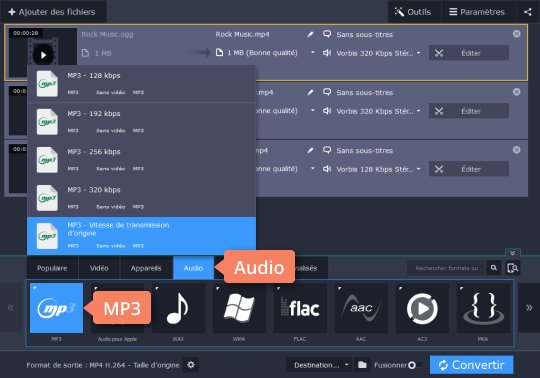Choose the AAC format tile
Screen dimensions: 540x378
pyautogui.click(x=361, y=308)
